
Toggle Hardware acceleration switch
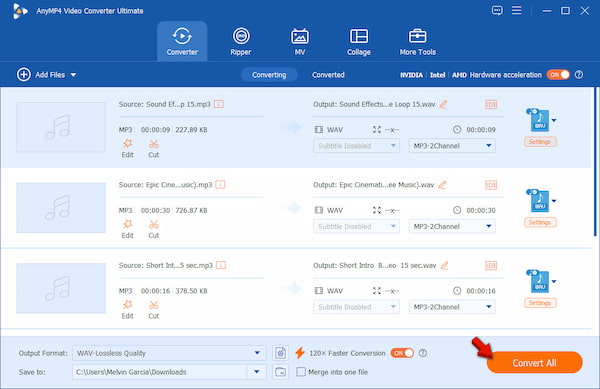pos(558,75)
